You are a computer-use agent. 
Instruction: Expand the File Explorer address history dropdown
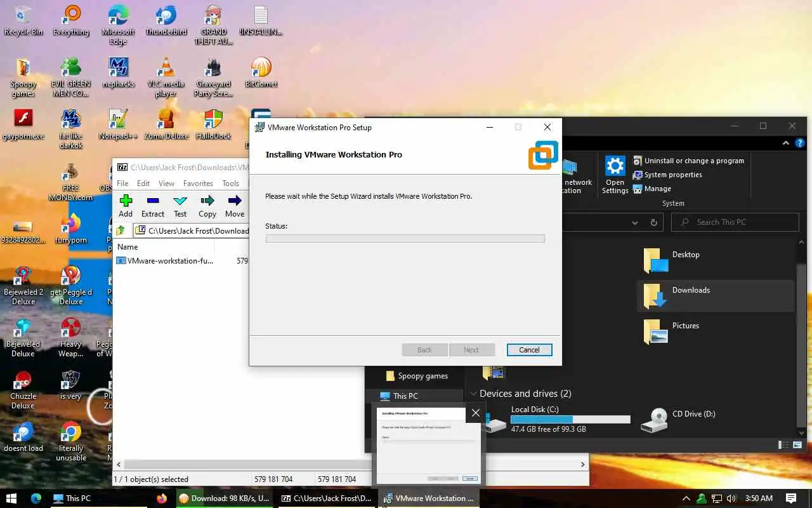[635, 222]
